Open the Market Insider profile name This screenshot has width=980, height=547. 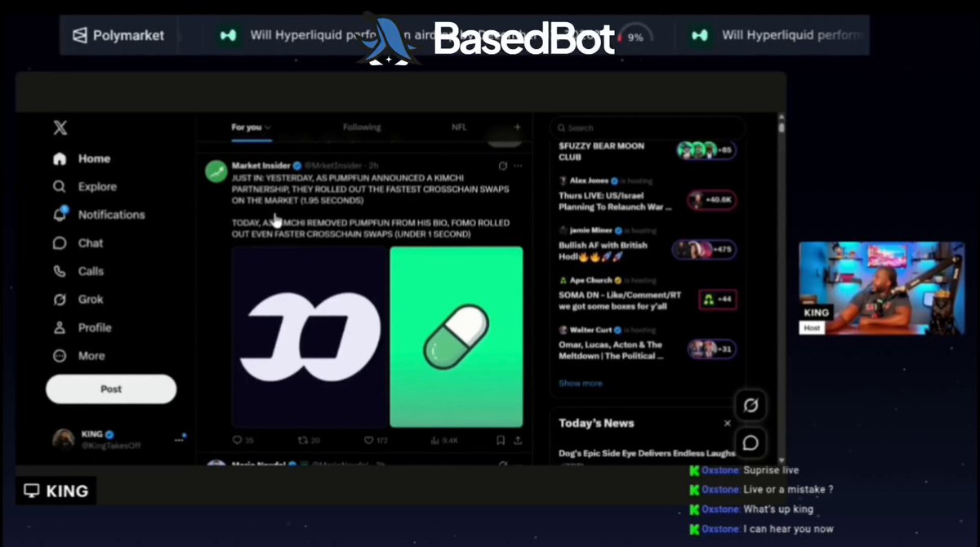click(x=261, y=166)
